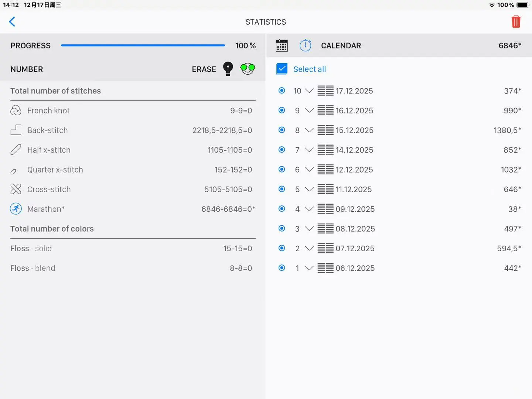This screenshot has width=532, height=399.
Task: Tap the Floss solid row label
Action: coord(31,248)
